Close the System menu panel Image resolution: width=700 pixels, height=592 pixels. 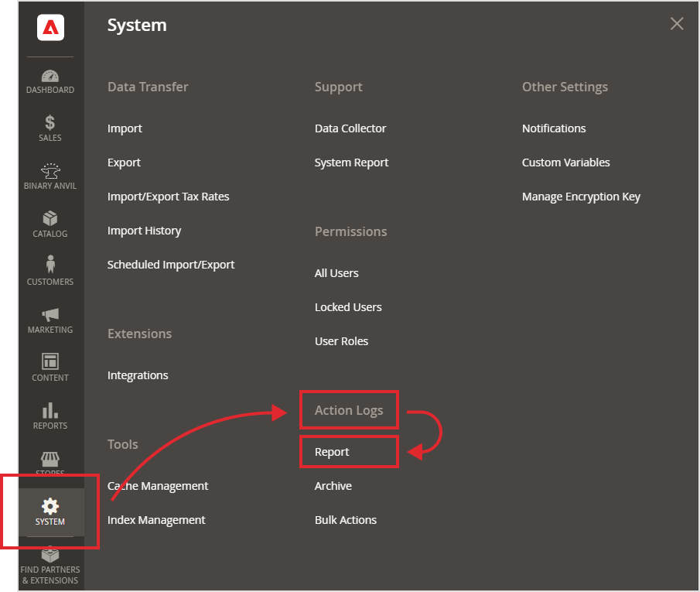(x=677, y=23)
